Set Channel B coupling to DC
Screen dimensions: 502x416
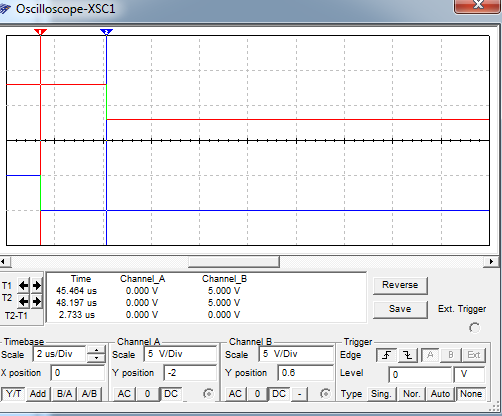tap(279, 394)
